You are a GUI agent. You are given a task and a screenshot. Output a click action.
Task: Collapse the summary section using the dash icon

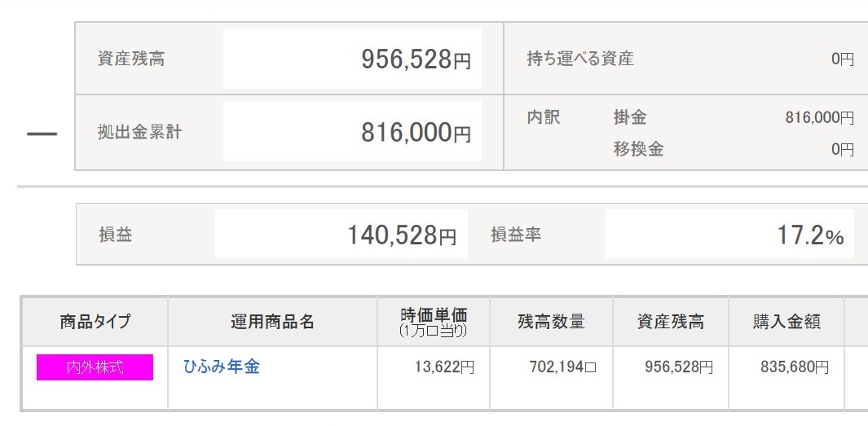42,134
